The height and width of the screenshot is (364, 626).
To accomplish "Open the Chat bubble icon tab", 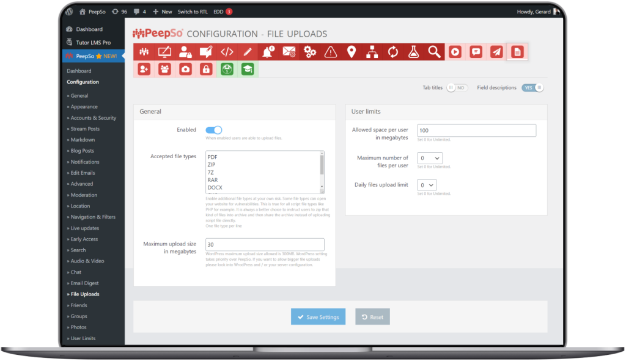I will (x=476, y=52).
